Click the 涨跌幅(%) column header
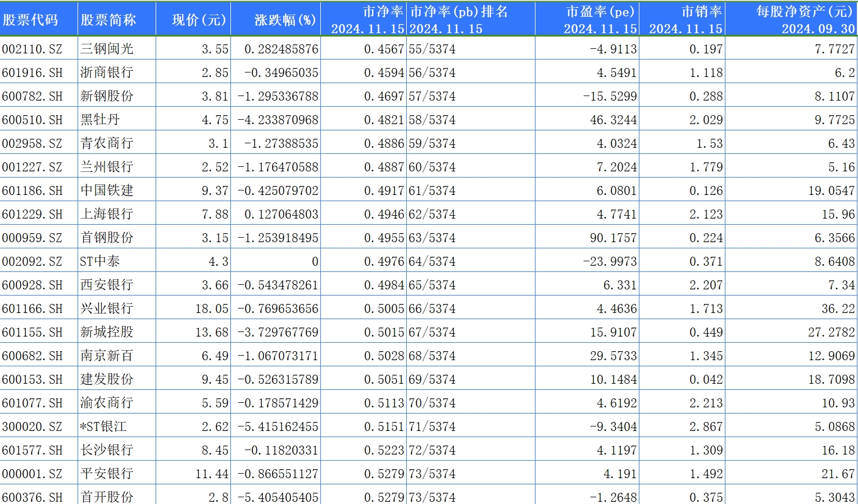The height and width of the screenshot is (504, 858). coord(285,20)
